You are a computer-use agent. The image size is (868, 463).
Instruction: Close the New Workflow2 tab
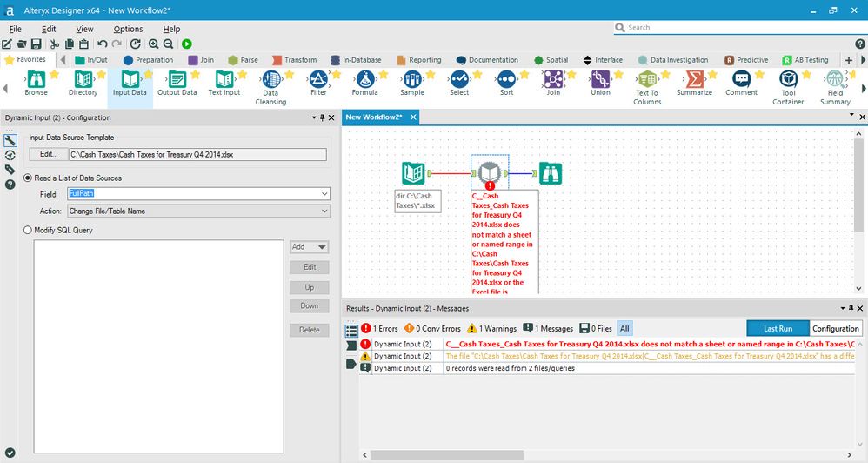[413, 117]
